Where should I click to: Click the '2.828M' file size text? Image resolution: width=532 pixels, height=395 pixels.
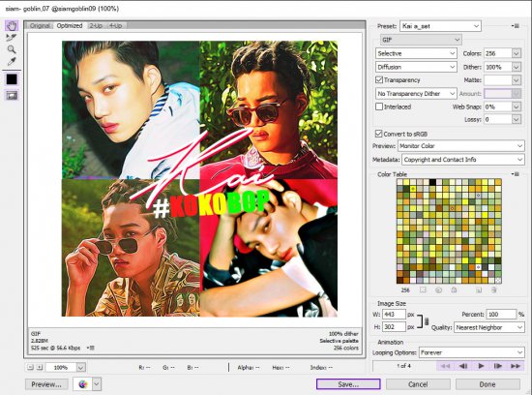coord(40,341)
